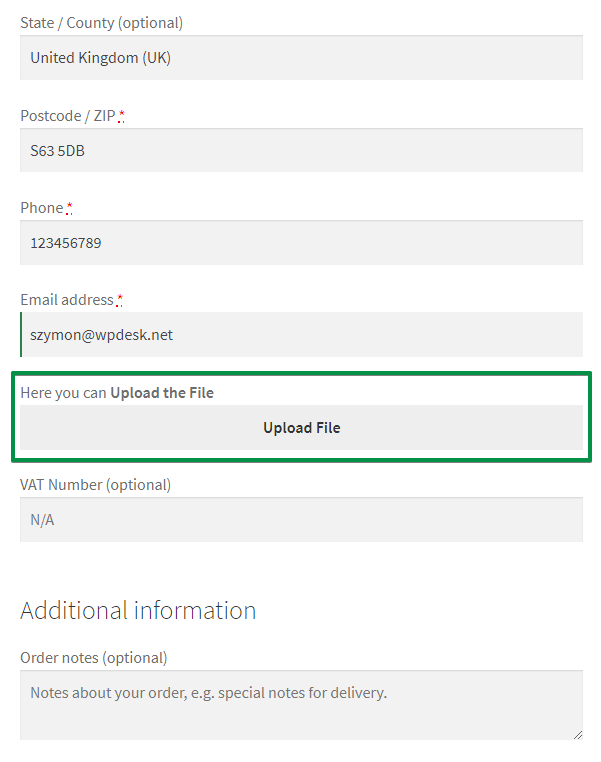Click the Additional information heading
The width and height of the screenshot is (601, 762).
[x=138, y=610]
